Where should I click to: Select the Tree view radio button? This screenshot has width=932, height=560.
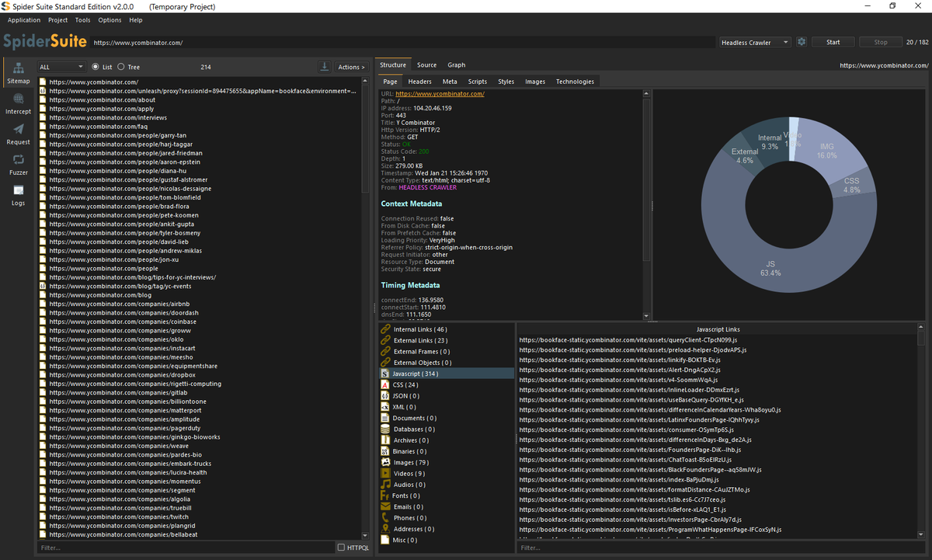(121, 67)
